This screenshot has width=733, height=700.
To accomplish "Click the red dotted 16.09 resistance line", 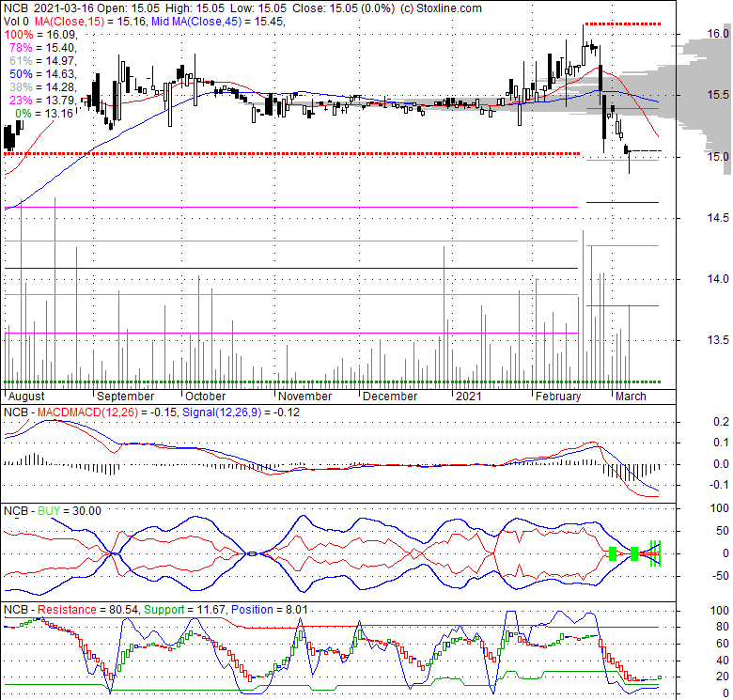I will point(622,23).
